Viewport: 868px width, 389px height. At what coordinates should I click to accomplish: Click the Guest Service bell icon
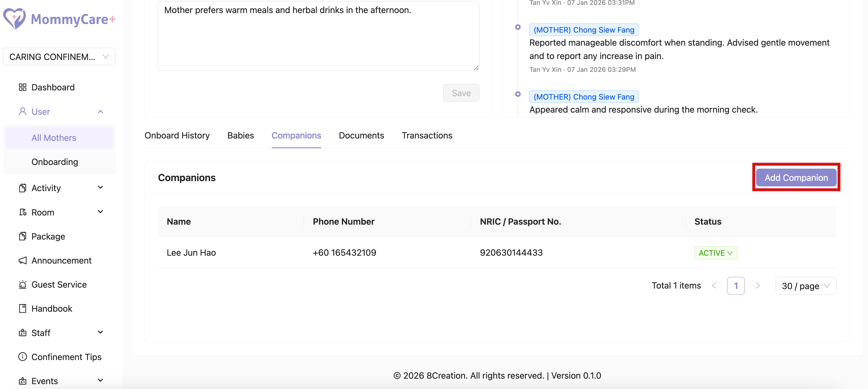click(23, 285)
